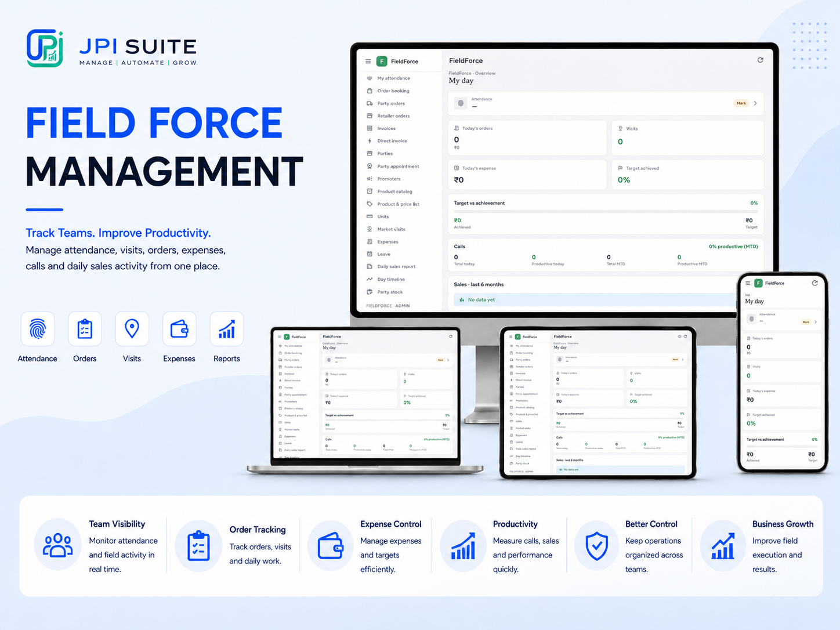Click the Visits card on the phone
The height and width of the screenshot is (630, 840).
(x=782, y=372)
